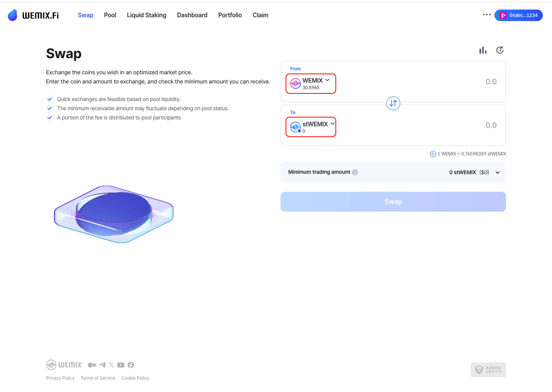552x392 pixels.
Task: Click the Minimum trading amount info icon
Action: tap(355, 172)
